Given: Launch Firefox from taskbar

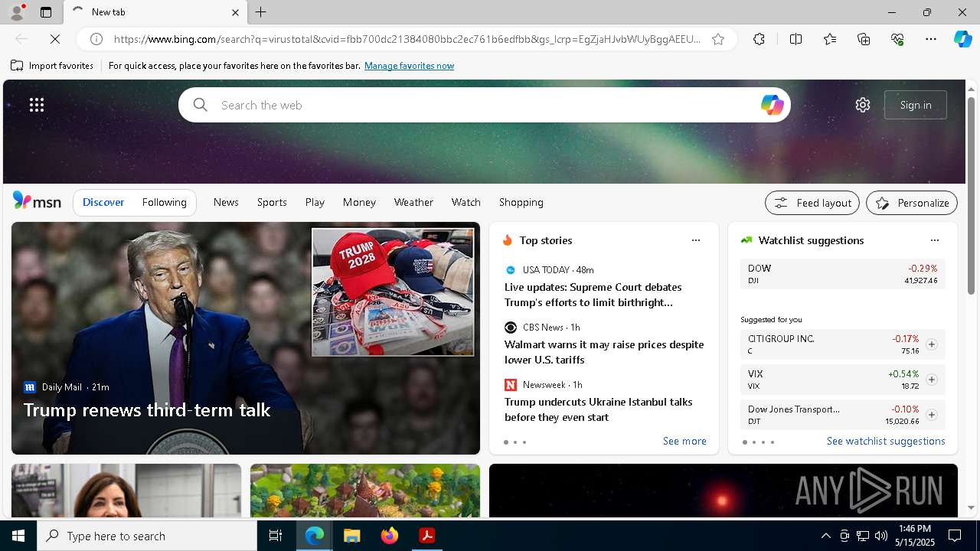Looking at the screenshot, I should pos(390,536).
